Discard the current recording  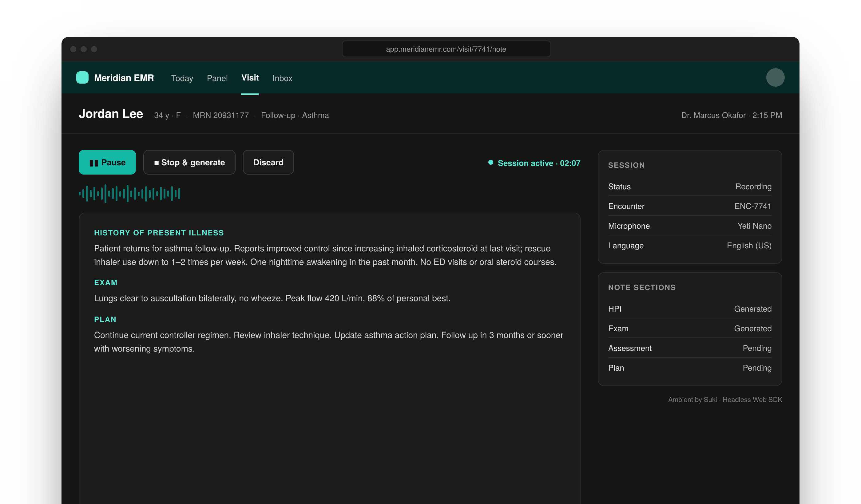268,162
